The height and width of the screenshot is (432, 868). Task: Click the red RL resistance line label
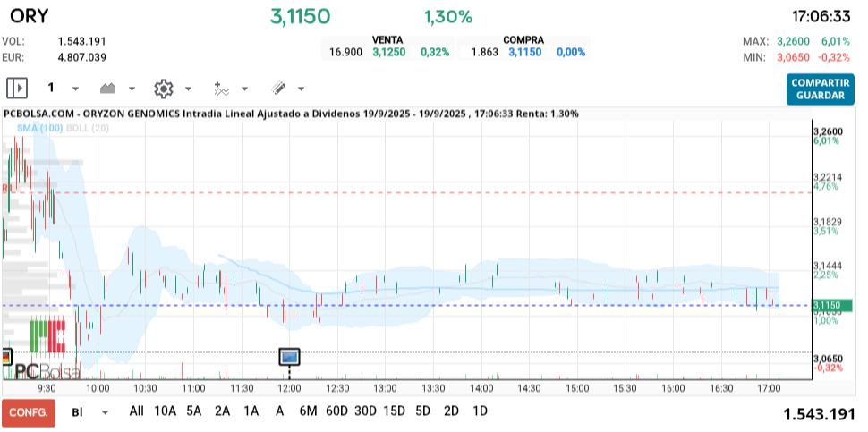click(x=6, y=189)
